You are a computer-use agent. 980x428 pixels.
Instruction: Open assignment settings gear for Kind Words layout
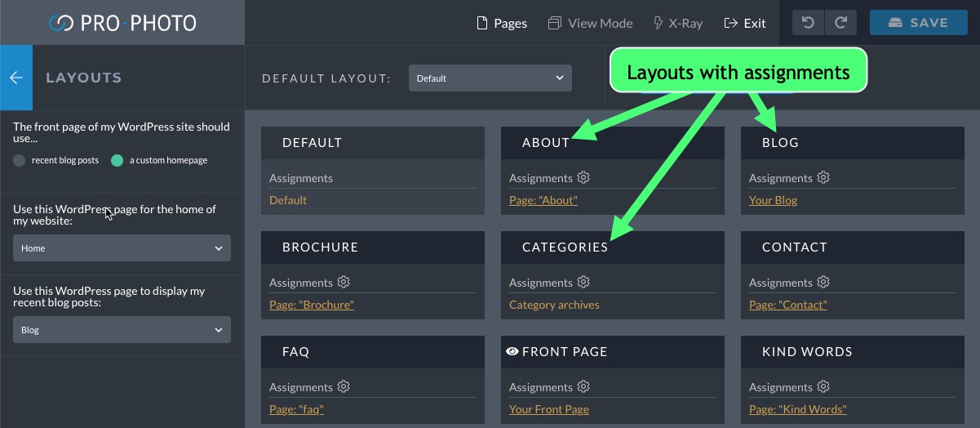click(x=823, y=386)
